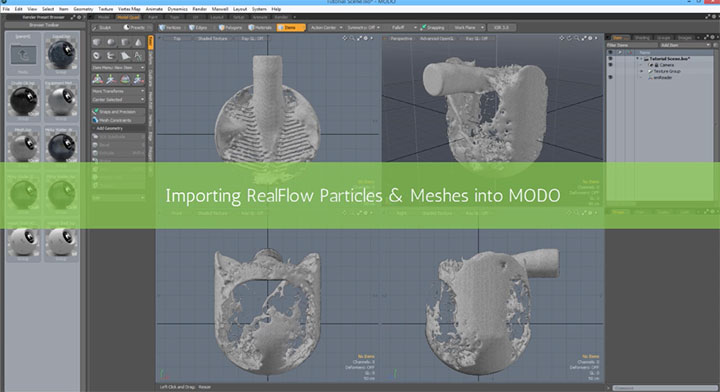
Task: Open Render Preset Browser gear options
Action: tap(79, 17)
